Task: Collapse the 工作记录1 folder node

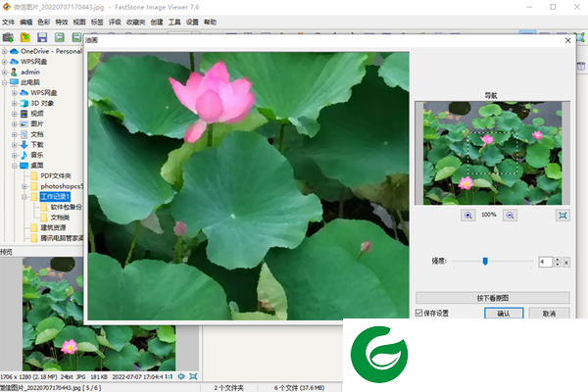Action: (24, 197)
